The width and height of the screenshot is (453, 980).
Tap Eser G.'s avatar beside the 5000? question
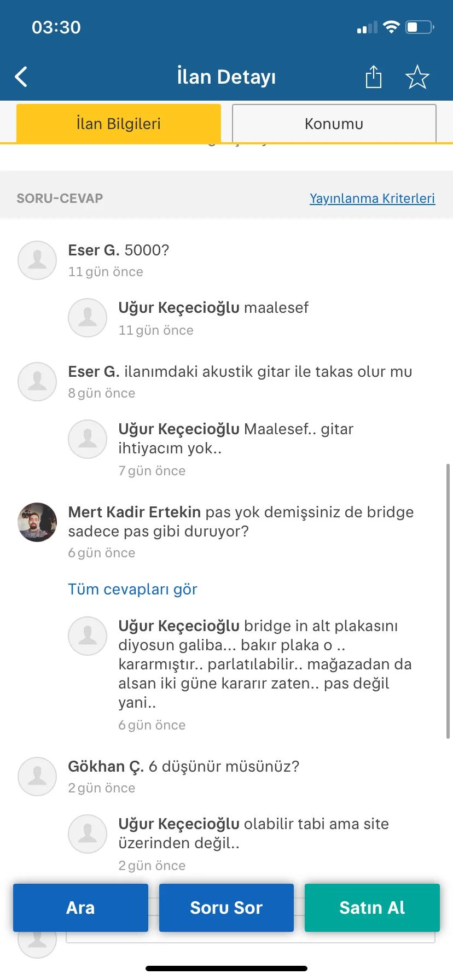click(x=37, y=260)
